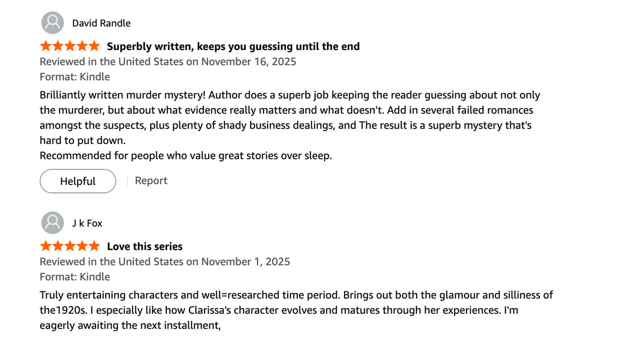644x338 pixels.
Task: Click the star rating above 'Reviewed in the United States'
Action: click(69, 46)
